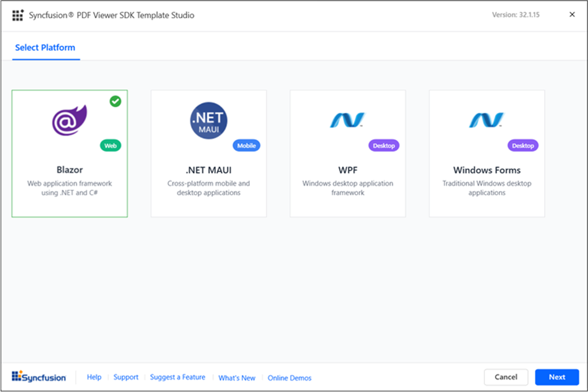Click the Syncfusion grid icon in the header

[x=17, y=15]
